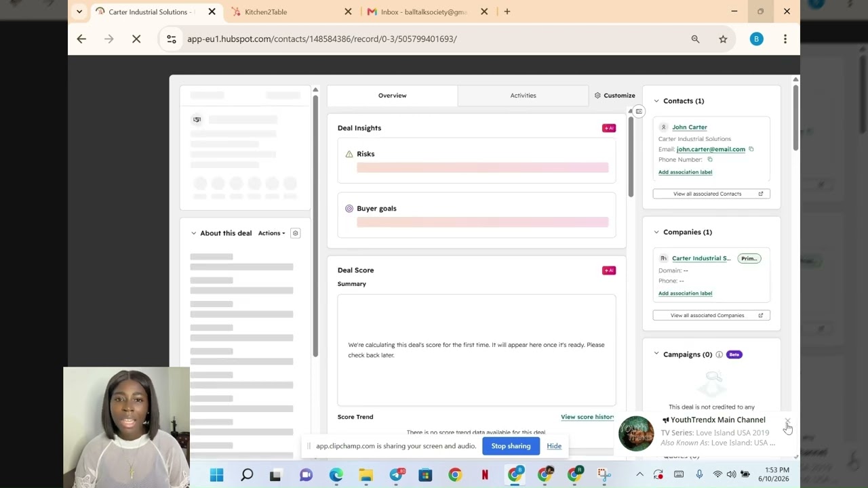Screen dimensions: 868x488
Task: Click the browser address bar URL
Action: point(322,39)
